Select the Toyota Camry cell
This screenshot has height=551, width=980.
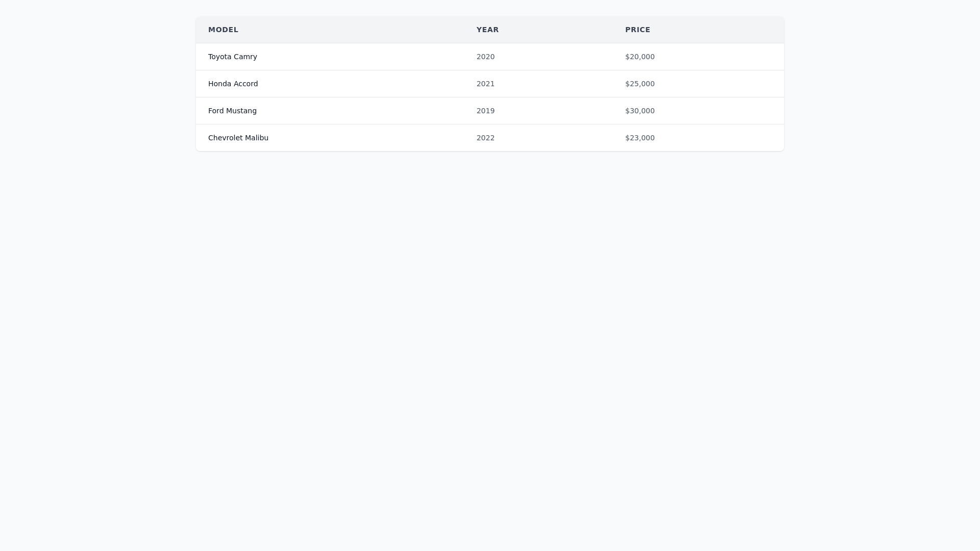click(330, 57)
